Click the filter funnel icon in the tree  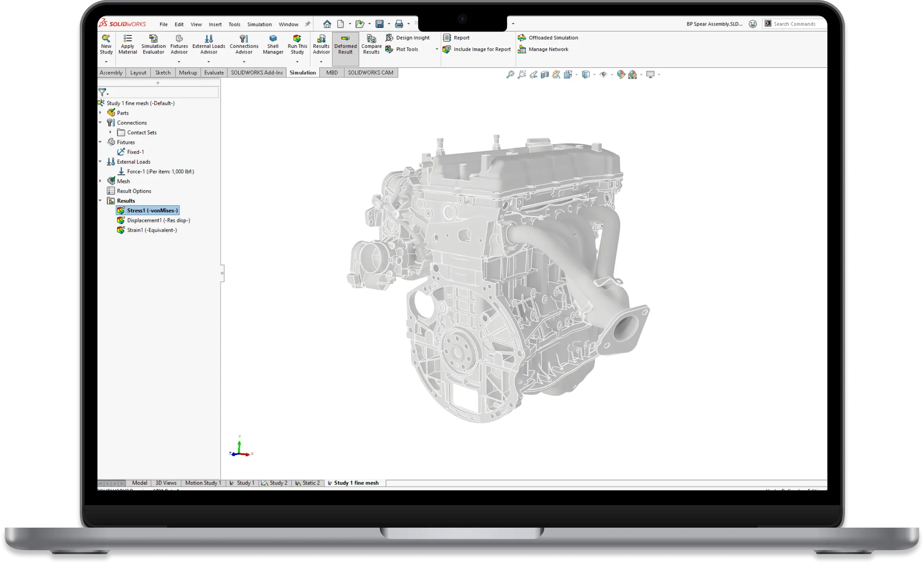103,92
